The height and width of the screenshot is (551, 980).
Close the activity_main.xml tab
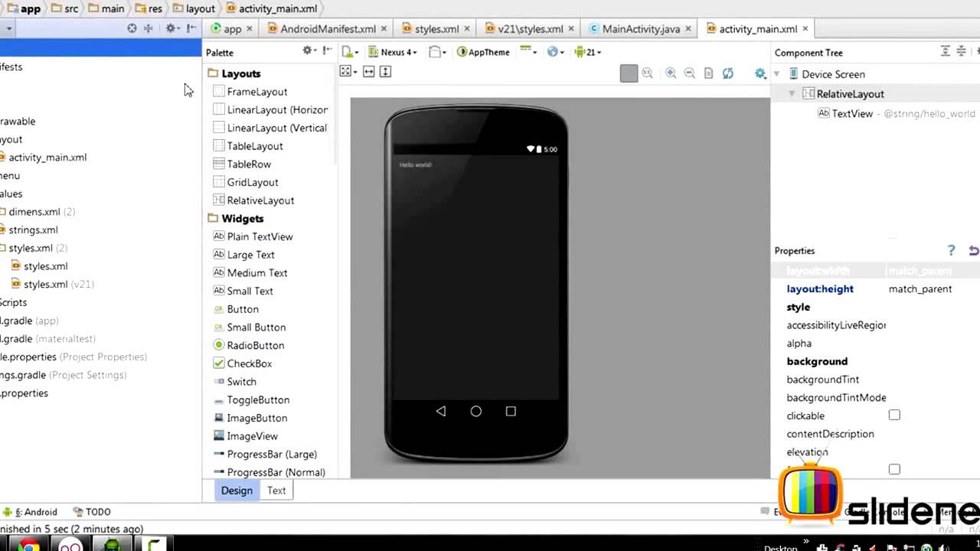805,29
